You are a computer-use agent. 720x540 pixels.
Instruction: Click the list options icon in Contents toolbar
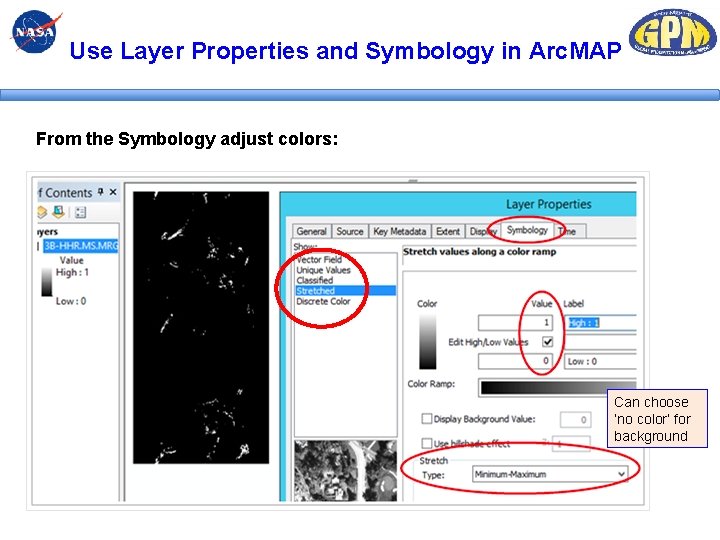click(81, 212)
